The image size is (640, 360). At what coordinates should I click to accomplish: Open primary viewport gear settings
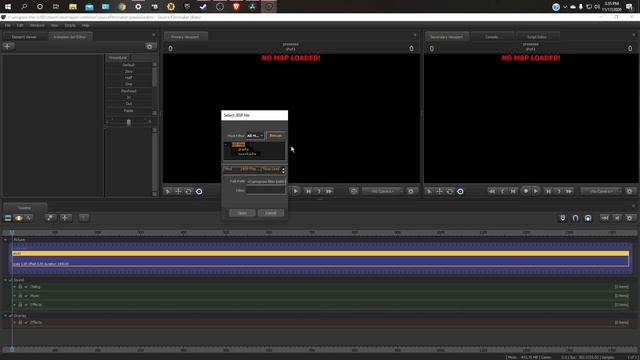pos(411,191)
